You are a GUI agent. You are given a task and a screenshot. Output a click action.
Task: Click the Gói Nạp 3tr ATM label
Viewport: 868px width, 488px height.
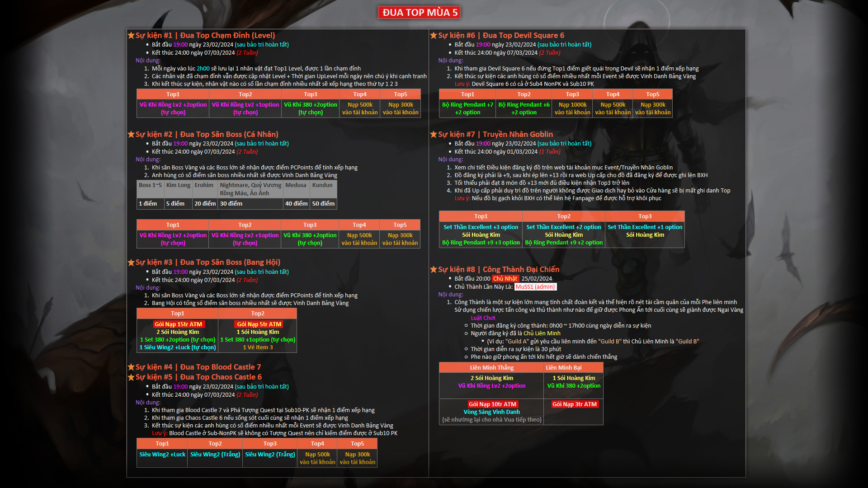574,404
